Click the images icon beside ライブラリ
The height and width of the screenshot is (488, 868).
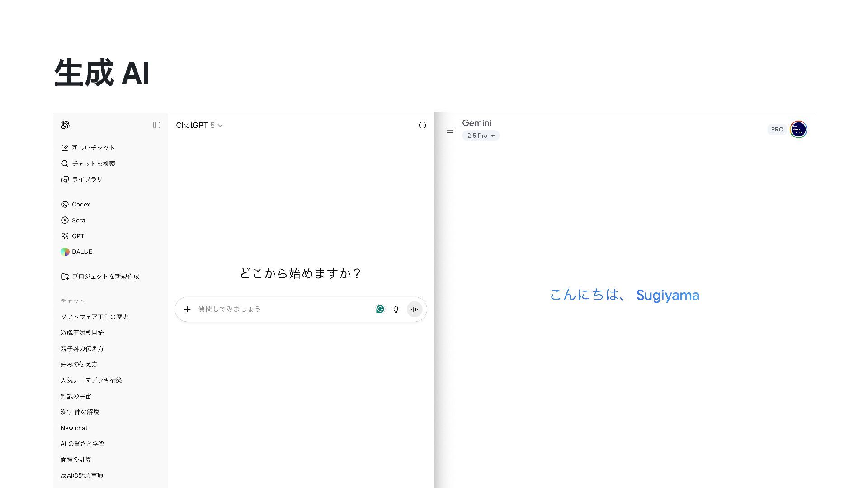[65, 179]
